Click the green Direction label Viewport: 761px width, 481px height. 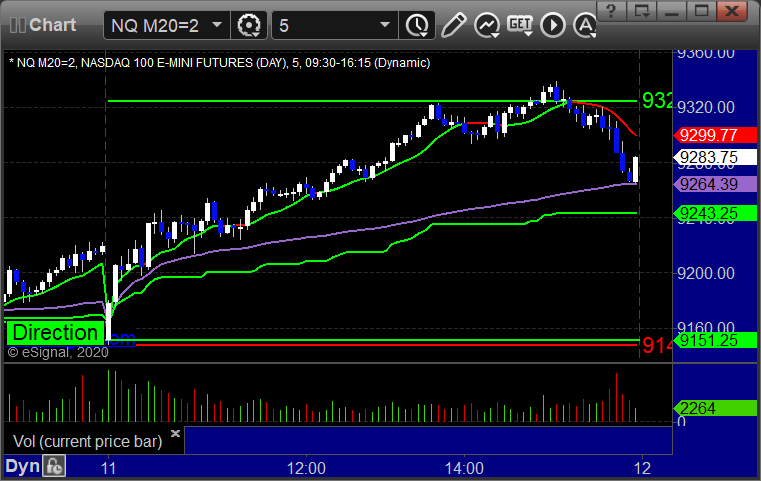click(x=55, y=332)
